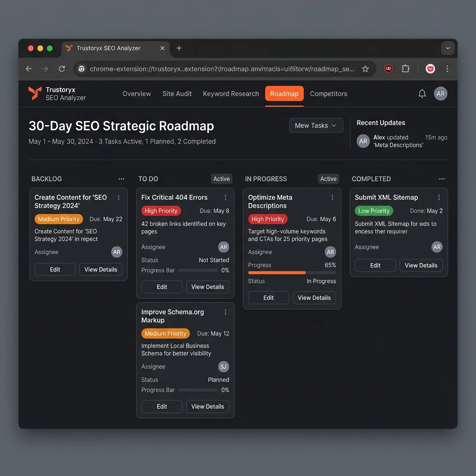Bookmark page with the star icon

pos(365,69)
